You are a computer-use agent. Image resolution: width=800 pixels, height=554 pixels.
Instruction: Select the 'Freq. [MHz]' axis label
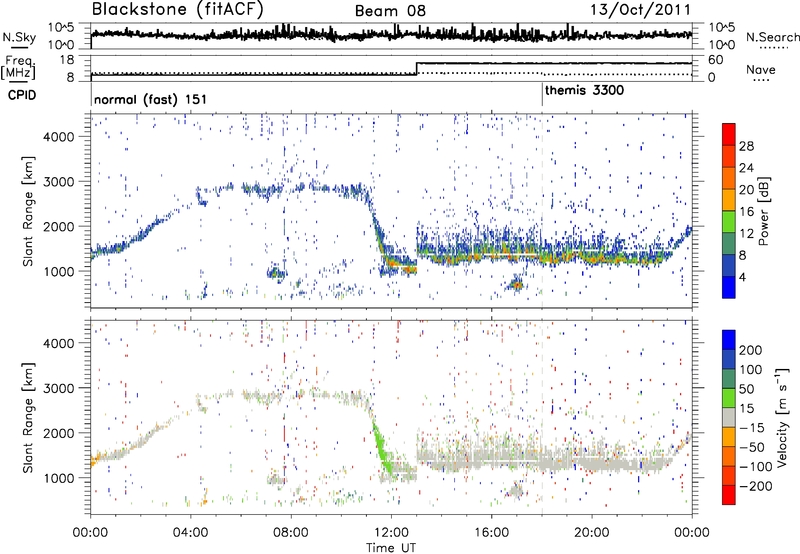tap(18, 67)
